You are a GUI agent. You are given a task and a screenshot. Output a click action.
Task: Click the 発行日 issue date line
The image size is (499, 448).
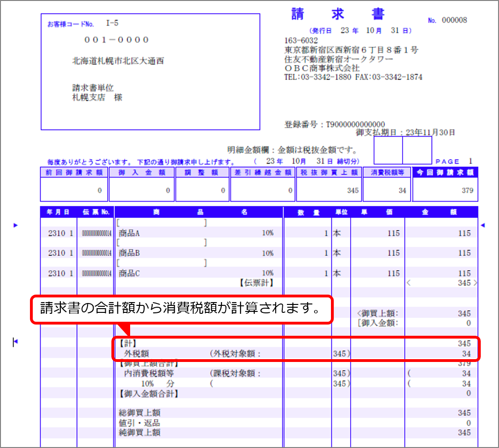coord(360,30)
